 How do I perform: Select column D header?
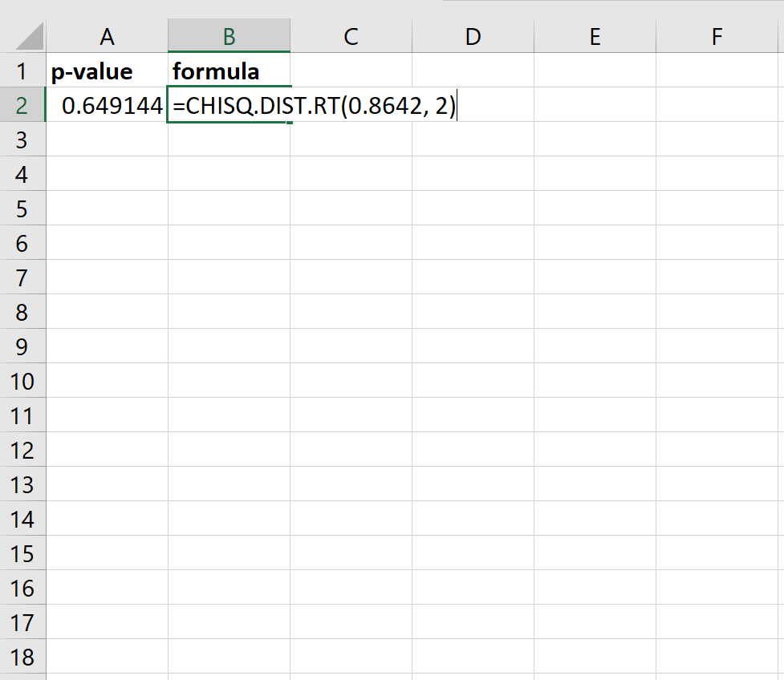(473, 36)
